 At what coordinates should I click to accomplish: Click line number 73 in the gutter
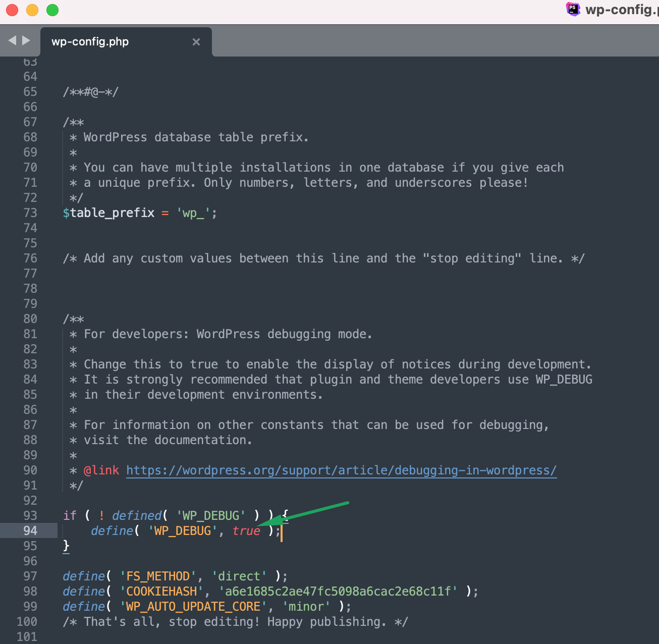pos(30,213)
